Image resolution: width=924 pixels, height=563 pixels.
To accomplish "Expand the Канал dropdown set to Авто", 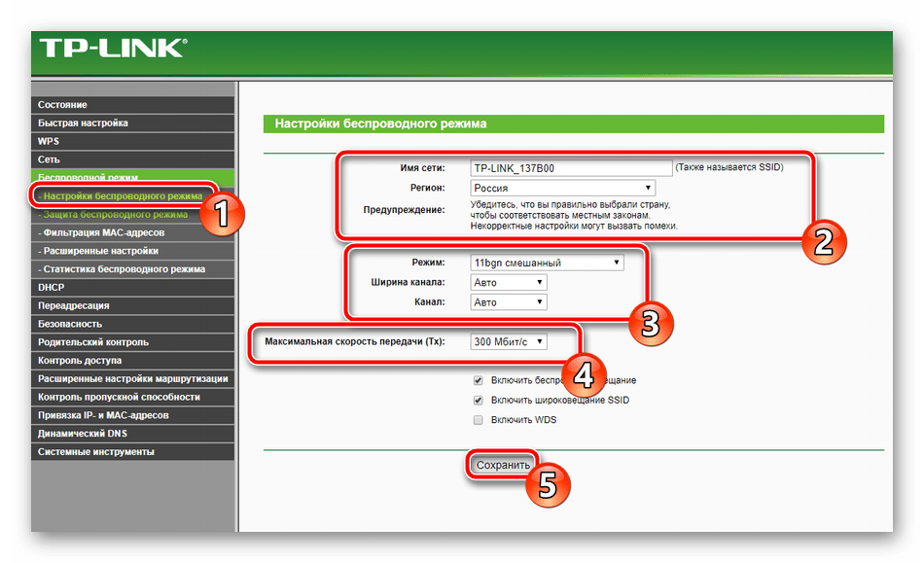I will pos(509,302).
